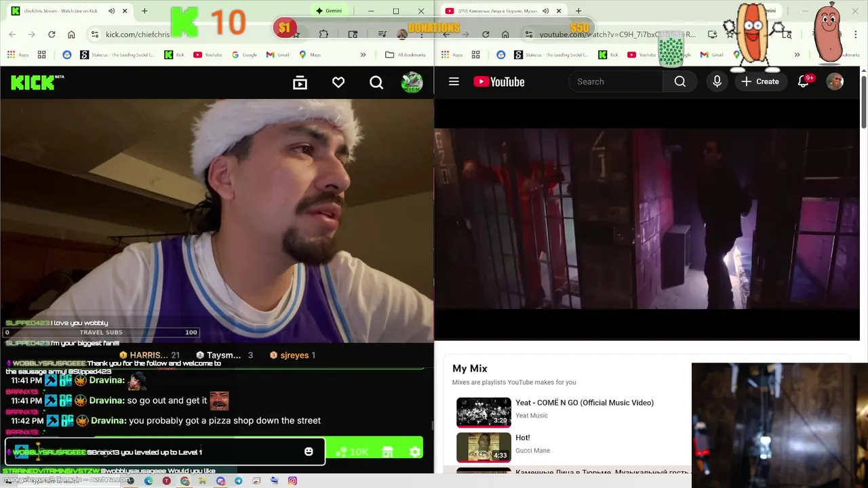Open Yeat video thumbnail 3:20
Image resolution: width=868 pixels, height=488 pixels.
(x=484, y=412)
